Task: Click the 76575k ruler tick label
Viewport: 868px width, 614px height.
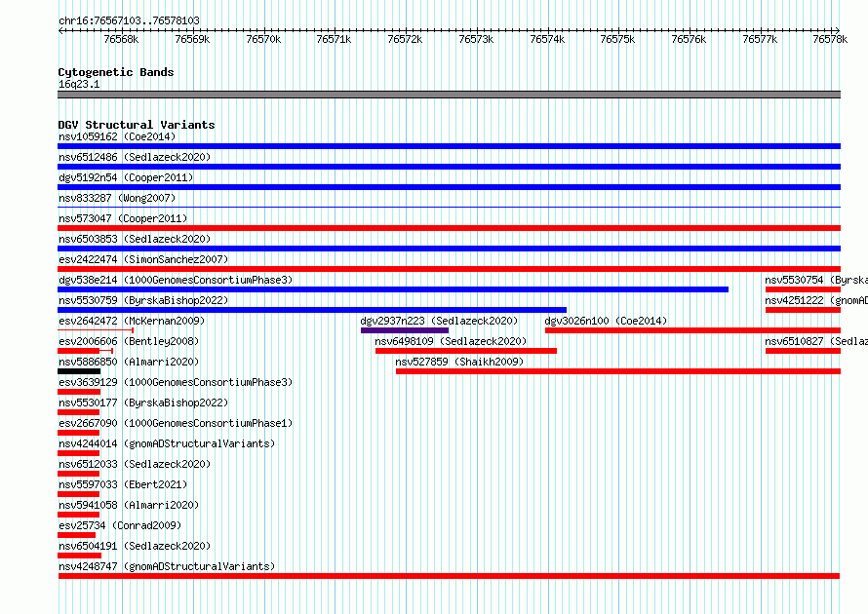Action: click(x=617, y=39)
